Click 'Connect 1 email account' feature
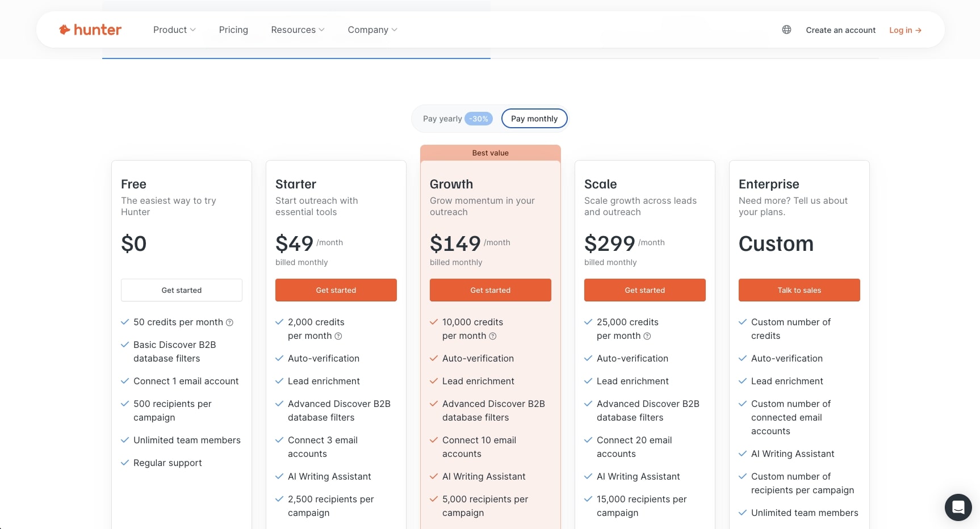 [x=186, y=381]
